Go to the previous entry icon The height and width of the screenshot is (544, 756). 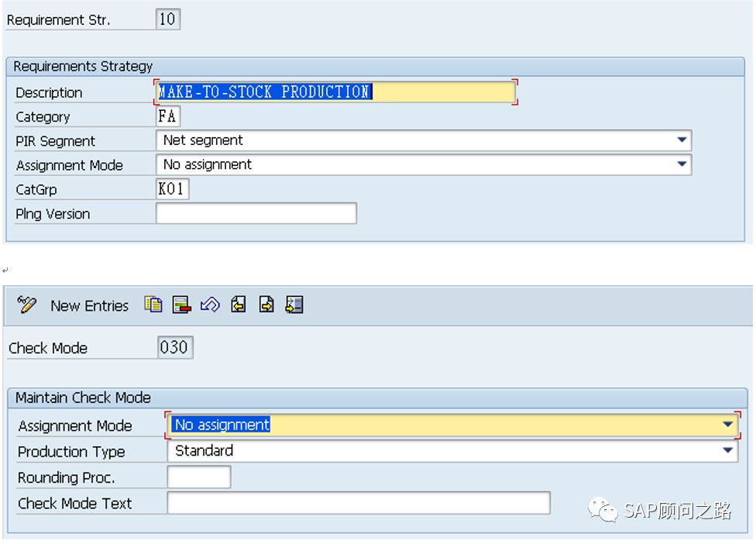[238, 305]
